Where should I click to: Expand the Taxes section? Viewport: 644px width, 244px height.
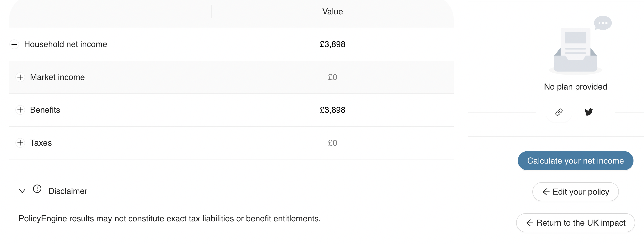pyautogui.click(x=21, y=143)
